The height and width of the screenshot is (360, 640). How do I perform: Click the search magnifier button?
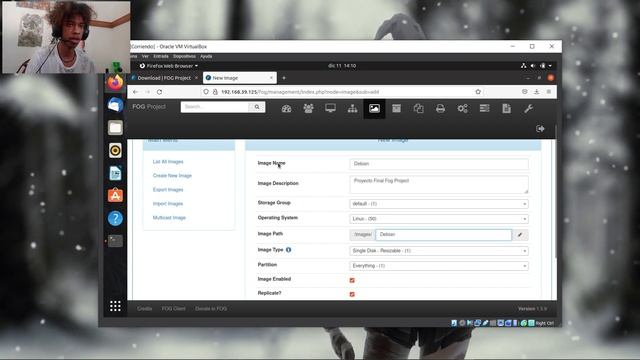tap(257, 107)
